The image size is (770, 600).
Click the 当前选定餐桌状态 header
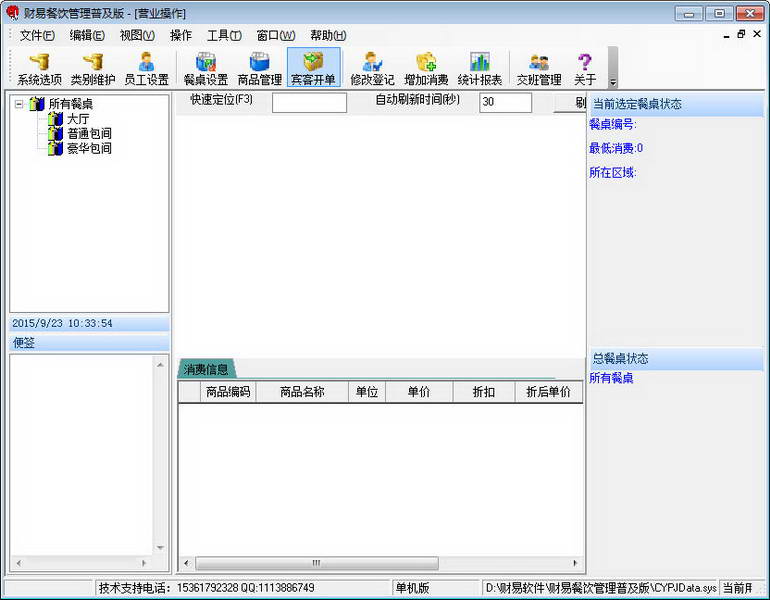point(676,104)
